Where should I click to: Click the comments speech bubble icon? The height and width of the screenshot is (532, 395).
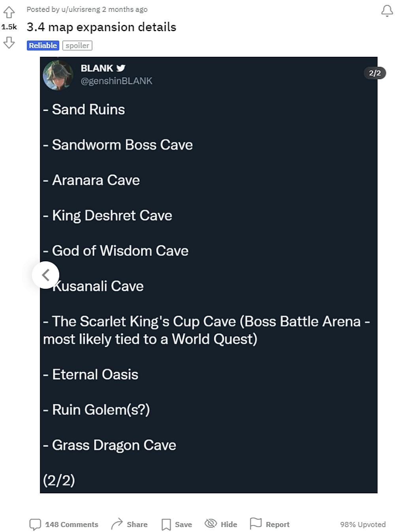pyautogui.click(x=36, y=524)
